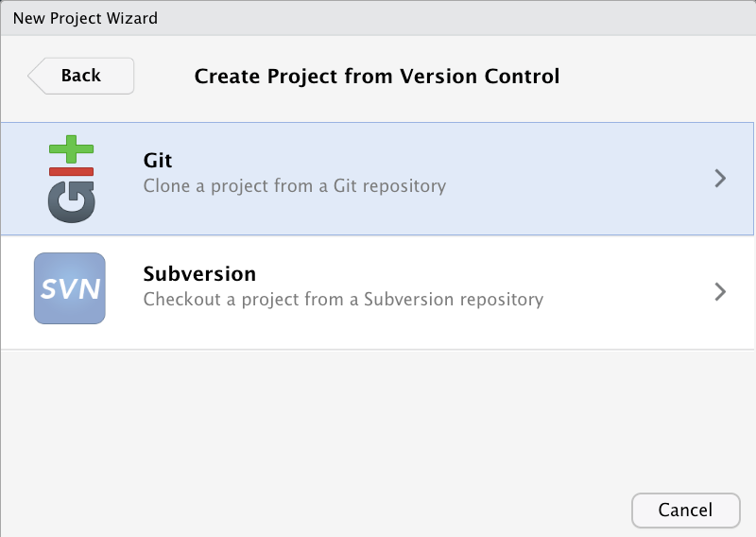The height and width of the screenshot is (537, 756).
Task: Click the gray G arrow of Git logo
Action: point(72,201)
